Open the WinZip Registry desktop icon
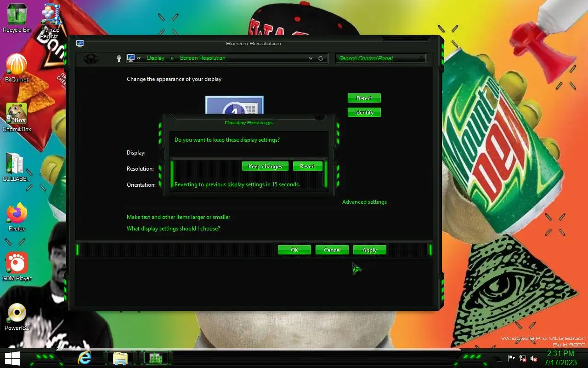The image size is (588, 368). (x=51, y=21)
